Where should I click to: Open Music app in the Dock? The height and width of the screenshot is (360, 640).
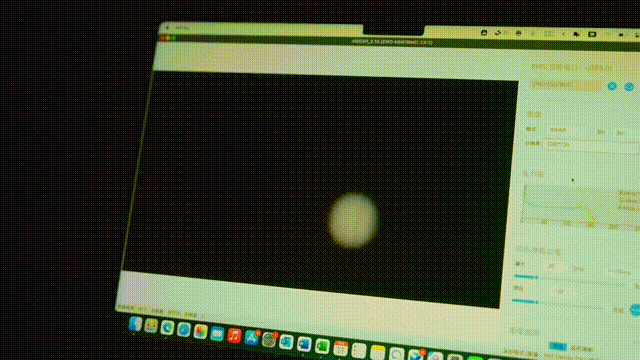pos(234,336)
